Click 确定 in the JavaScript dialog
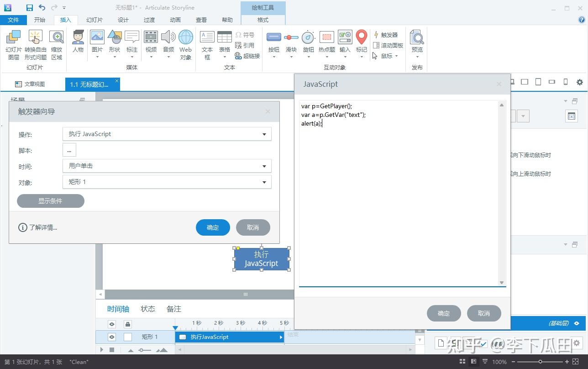The image size is (588, 369). pos(443,313)
